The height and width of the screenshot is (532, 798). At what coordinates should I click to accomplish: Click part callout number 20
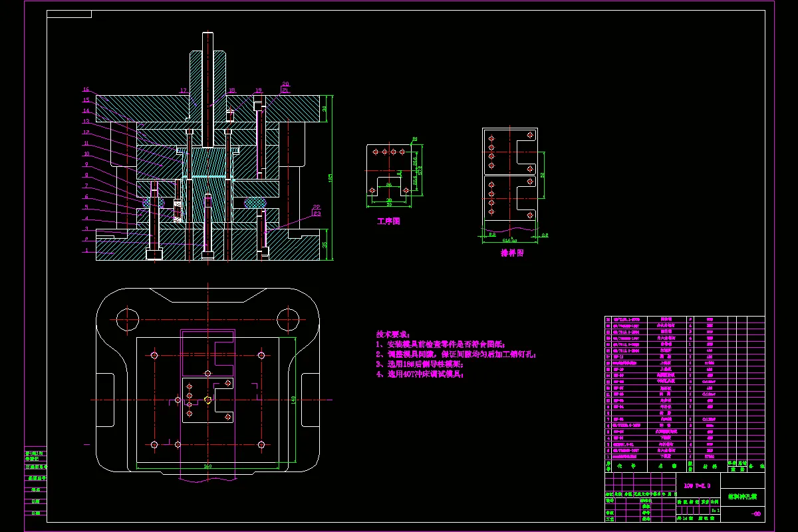click(285, 84)
